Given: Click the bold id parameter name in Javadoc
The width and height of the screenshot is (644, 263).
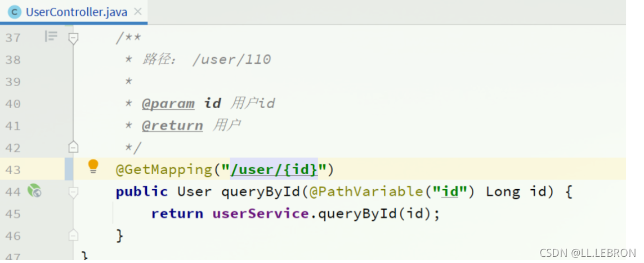Looking at the screenshot, I should click(213, 103).
